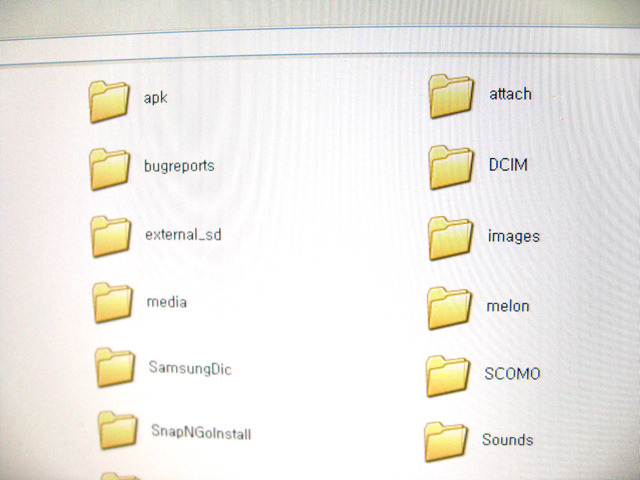Click the "apk" folder name label
The width and height of the screenshot is (640, 480).
pos(155,98)
